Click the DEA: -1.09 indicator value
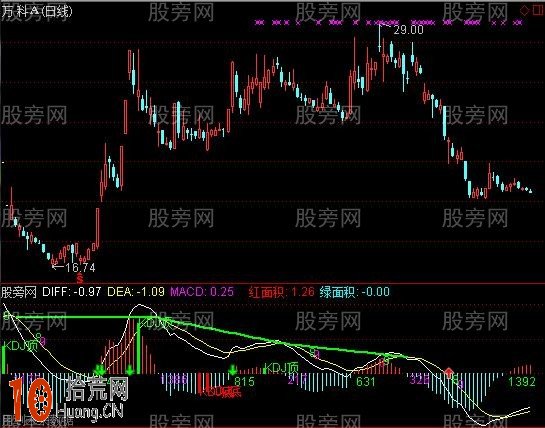The width and height of the screenshot is (545, 428). point(136,291)
